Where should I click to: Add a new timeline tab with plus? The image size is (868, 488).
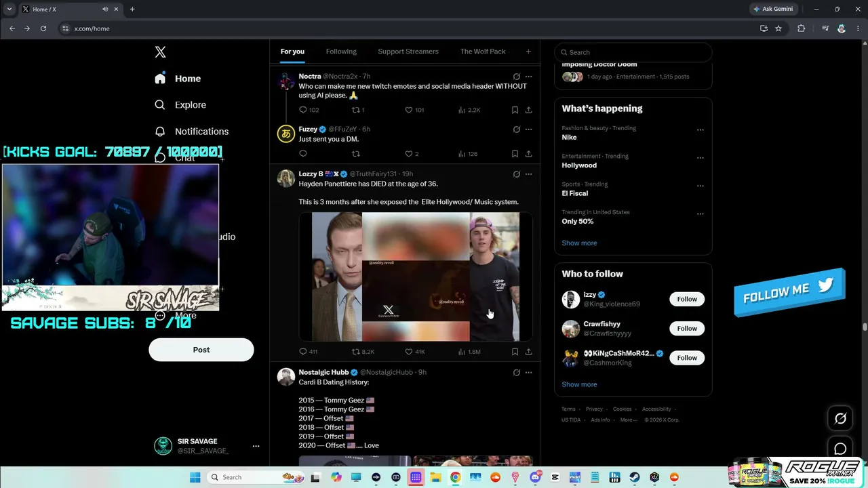pyautogui.click(x=528, y=52)
